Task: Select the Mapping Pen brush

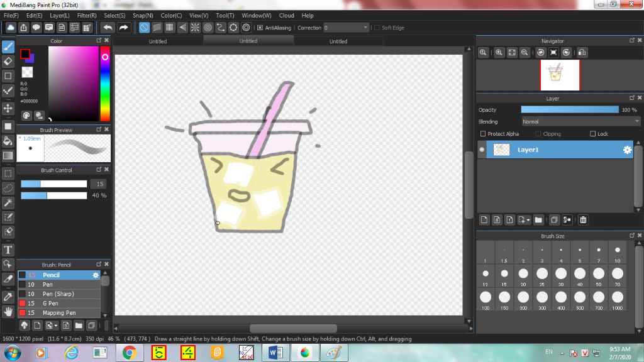Action: [59, 313]
